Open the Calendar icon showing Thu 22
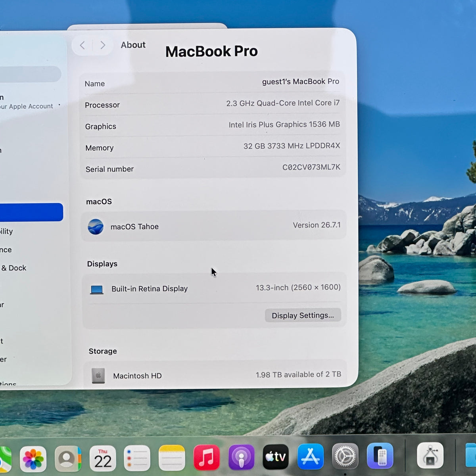476x476 pixels. [x=103, y=459]
